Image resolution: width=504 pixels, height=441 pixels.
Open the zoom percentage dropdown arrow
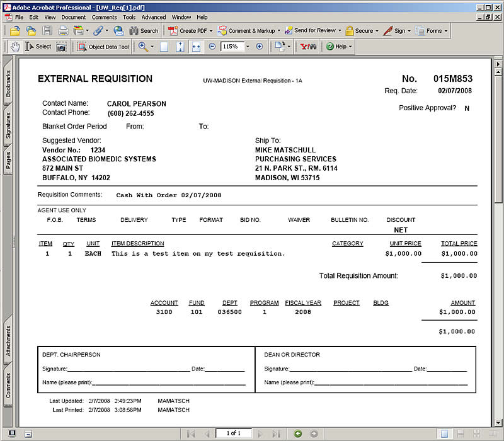[x=248, y=47]
